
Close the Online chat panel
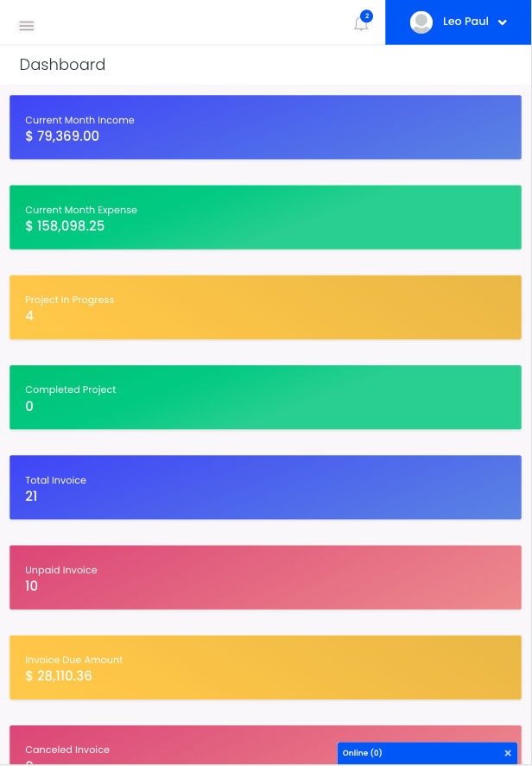tap(508, 753)
